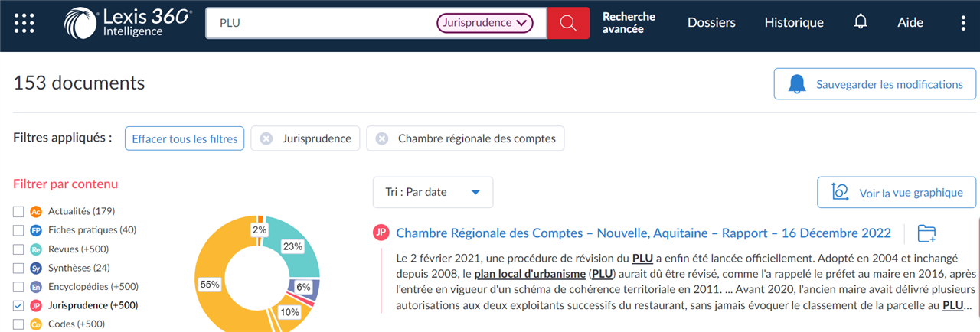Click the Lexis 360 Intelligence logo
Viewport: 980px width, 332px height.
coord(128,23)
